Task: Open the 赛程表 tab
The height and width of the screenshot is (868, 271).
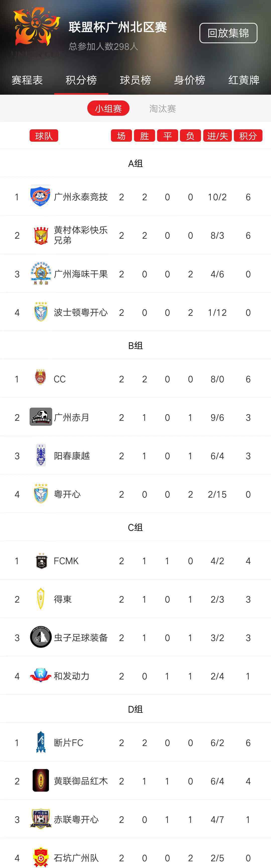Action: coord(27,80)
